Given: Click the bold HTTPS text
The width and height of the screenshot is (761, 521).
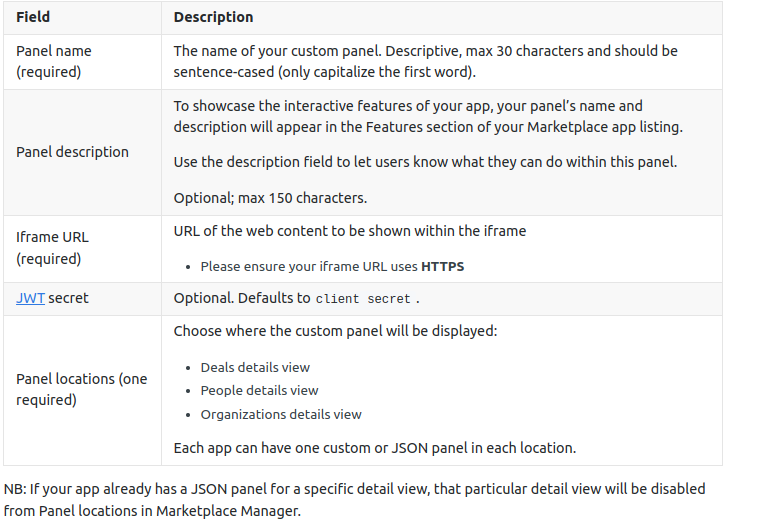Looking at the screenshot, I should tap(442, 267).
